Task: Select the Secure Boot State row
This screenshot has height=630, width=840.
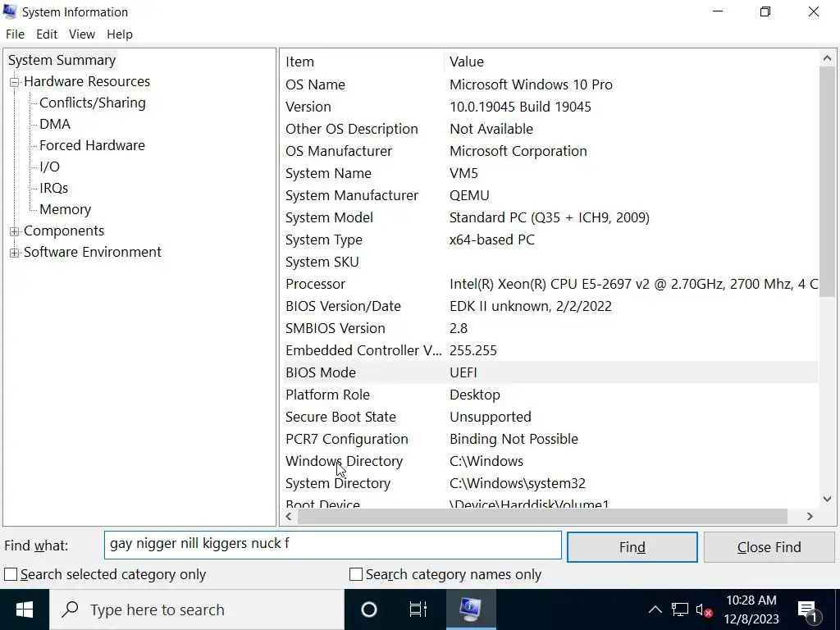Action: pyautogui.click(x=550, y=417)
